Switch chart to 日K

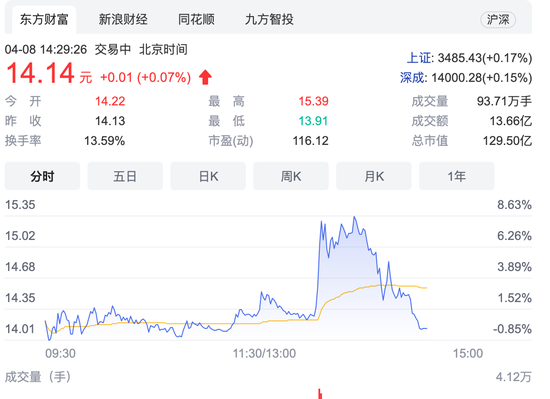(x=208, y=176)
